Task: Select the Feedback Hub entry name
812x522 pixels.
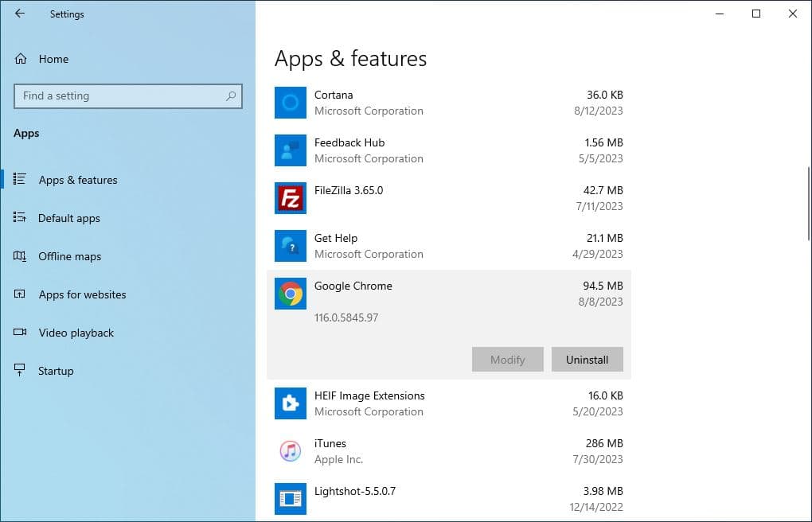Action: 349,142
